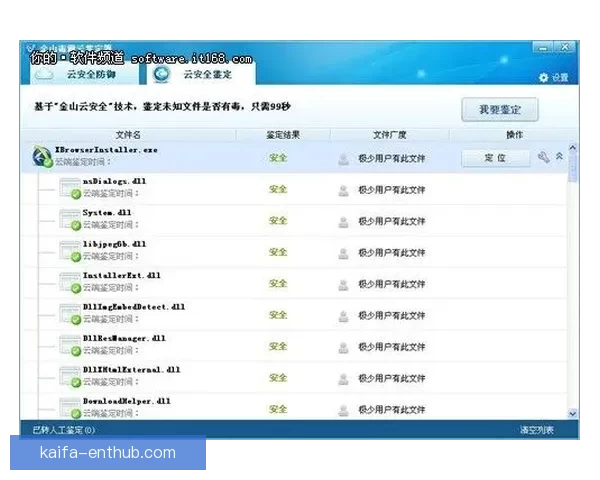Click user icon in DownloadHelper.dll row

(x=344, y=410)
